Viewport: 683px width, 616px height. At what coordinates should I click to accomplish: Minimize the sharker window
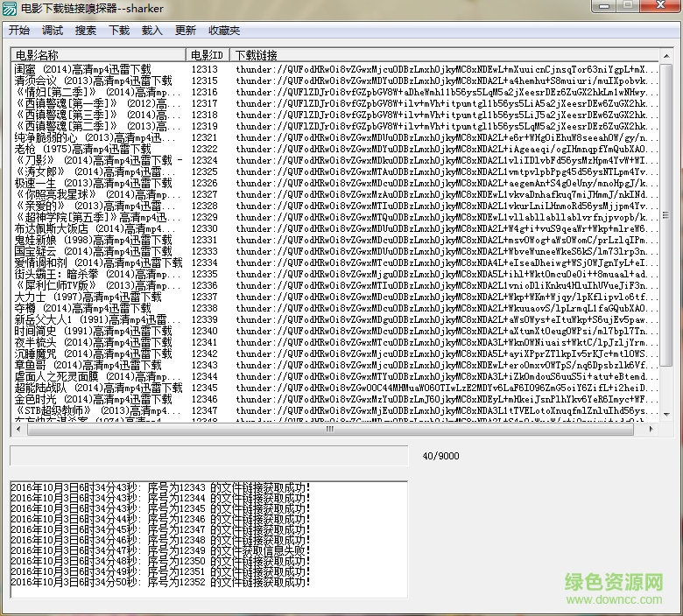[604, 5]
